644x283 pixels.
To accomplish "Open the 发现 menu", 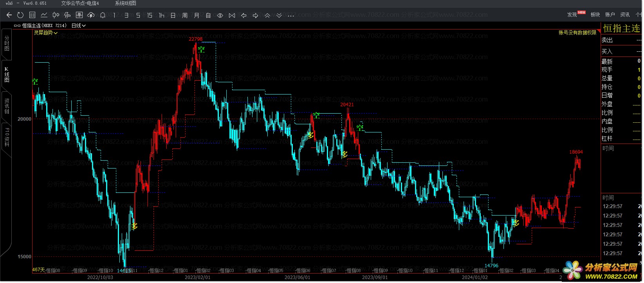I will click(572, 15).
